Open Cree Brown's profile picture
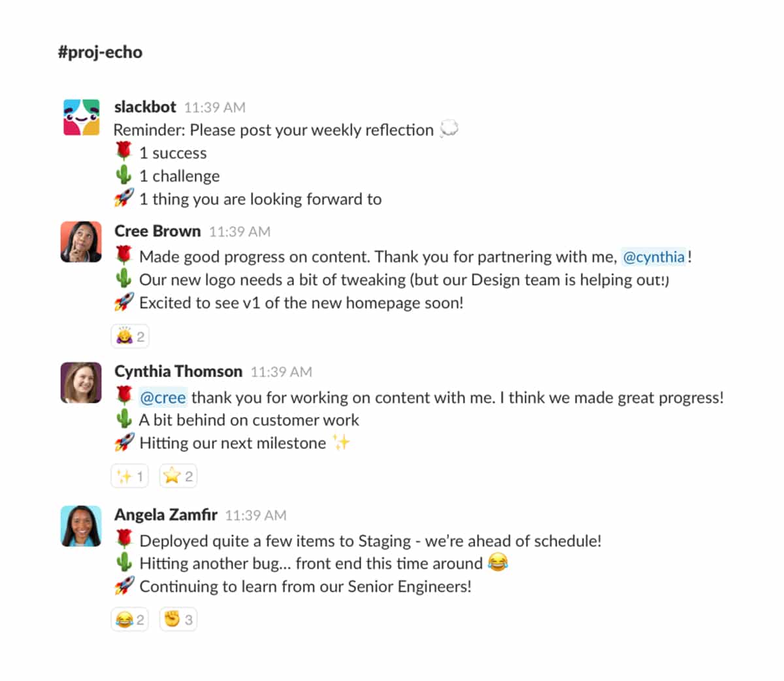784x681 pixels. click(x=81, y=242)
